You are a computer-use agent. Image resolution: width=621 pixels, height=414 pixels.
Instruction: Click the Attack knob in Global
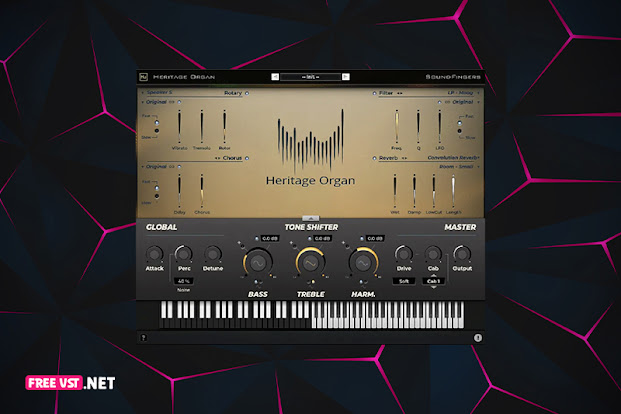154,254
